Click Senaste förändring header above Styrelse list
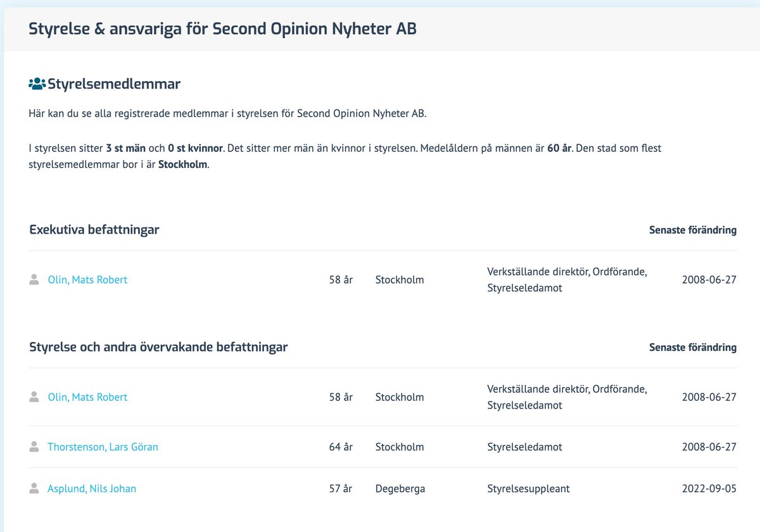This screenshot has width=760, height=532. pyautogui.click(x=693, y=347)
